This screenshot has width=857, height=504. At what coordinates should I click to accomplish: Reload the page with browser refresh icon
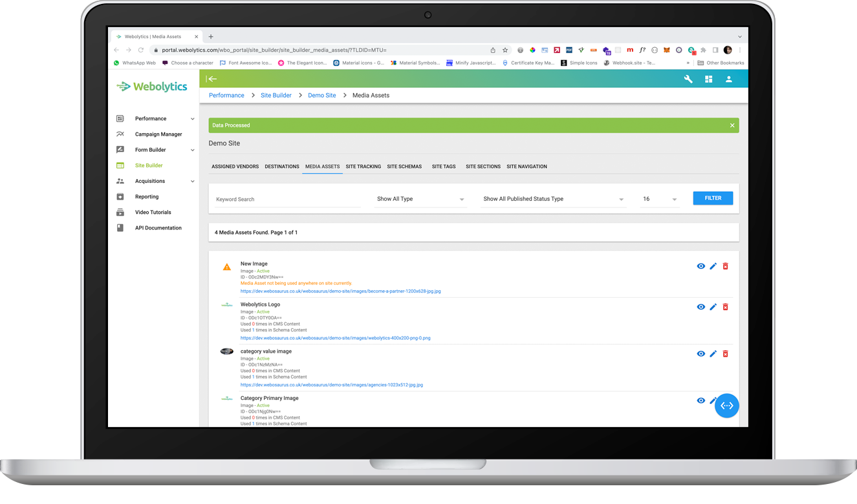pyautogui.click(x=141, y=50)
